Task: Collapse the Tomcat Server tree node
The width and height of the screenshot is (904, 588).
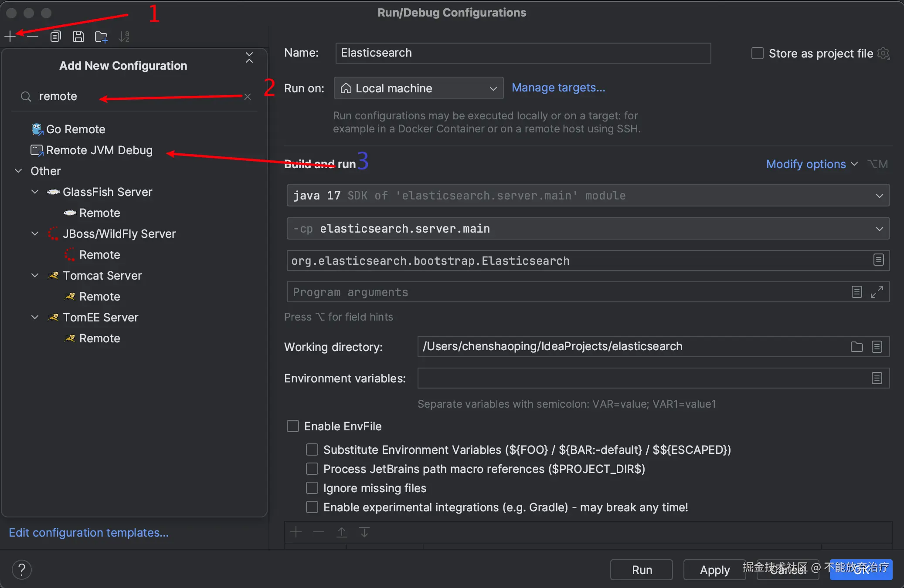Action: click(35, 275)
